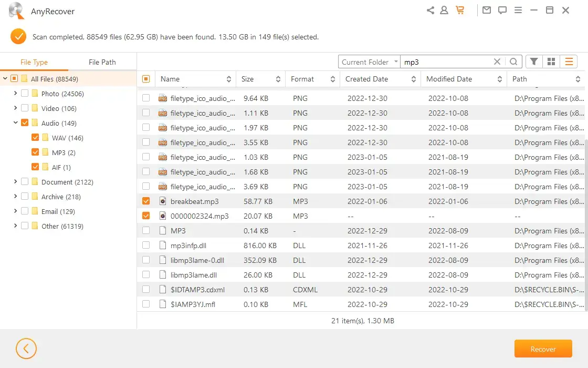588x368 pixels.
Task: Check the libmp3lame-0.dll checkbox
Action: 146,260
